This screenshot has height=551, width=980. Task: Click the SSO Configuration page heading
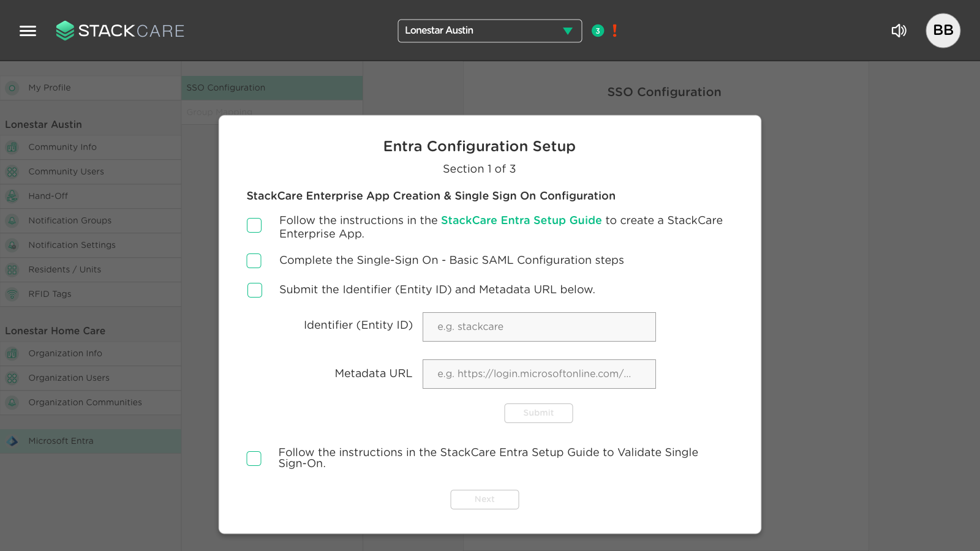click(664, 92)
